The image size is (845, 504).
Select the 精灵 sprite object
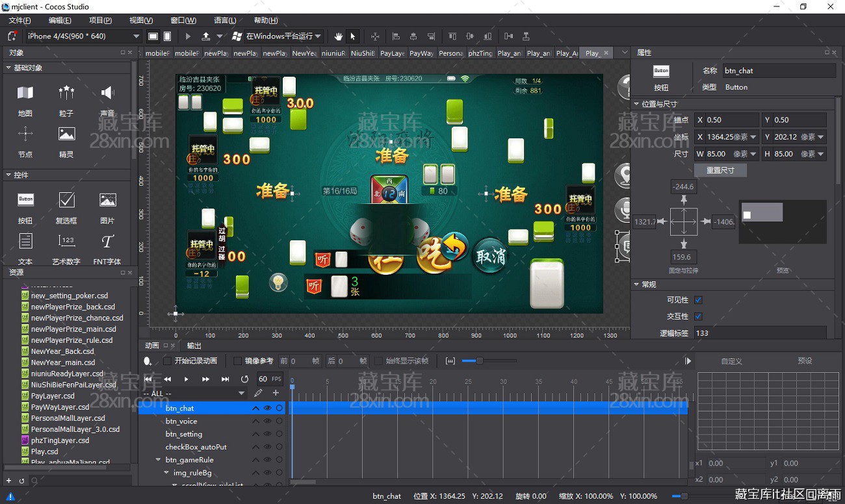(66, 141)
